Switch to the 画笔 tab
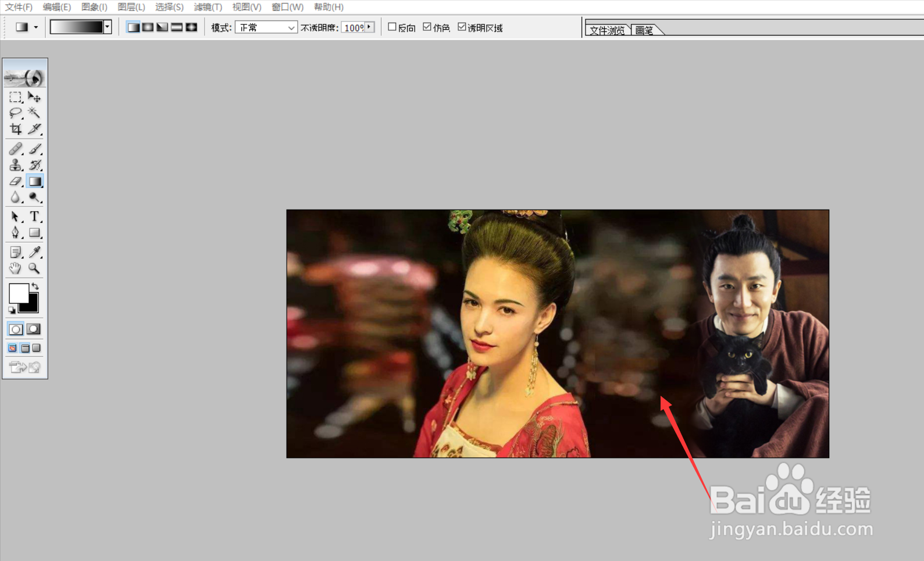This screenshot has height=561, width=924. [644, 30]
